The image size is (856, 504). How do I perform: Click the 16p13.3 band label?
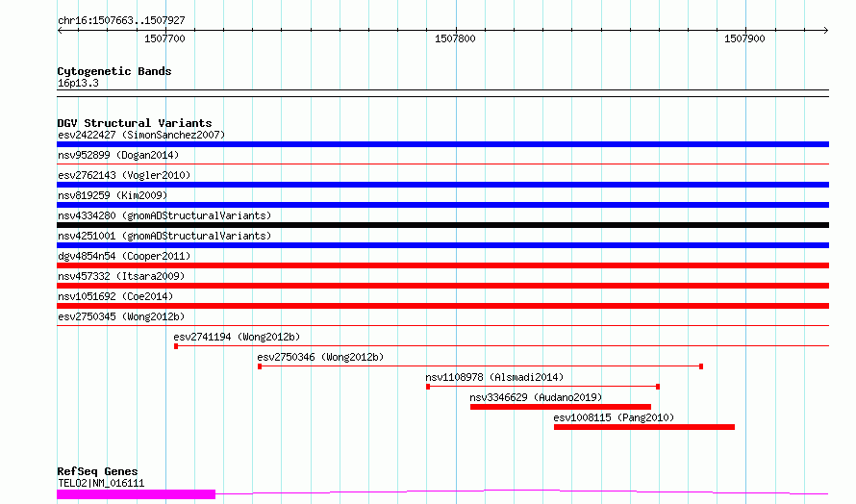[x=78, y=84]
